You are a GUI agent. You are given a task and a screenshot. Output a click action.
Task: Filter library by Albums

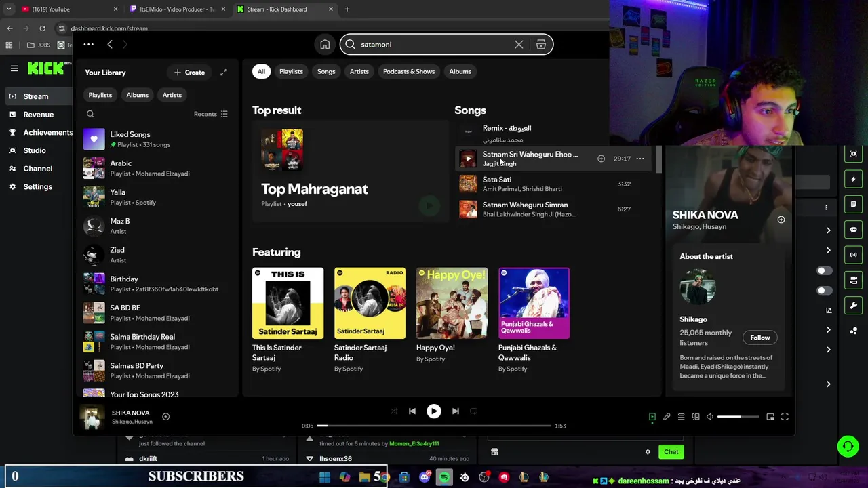coord(137,95)
